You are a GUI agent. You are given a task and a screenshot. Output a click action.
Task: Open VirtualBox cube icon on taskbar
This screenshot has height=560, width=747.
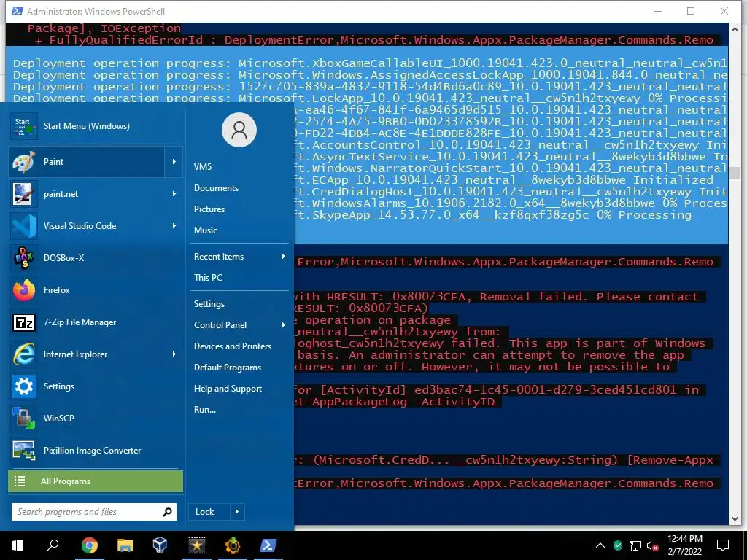[x=160, y=545]
